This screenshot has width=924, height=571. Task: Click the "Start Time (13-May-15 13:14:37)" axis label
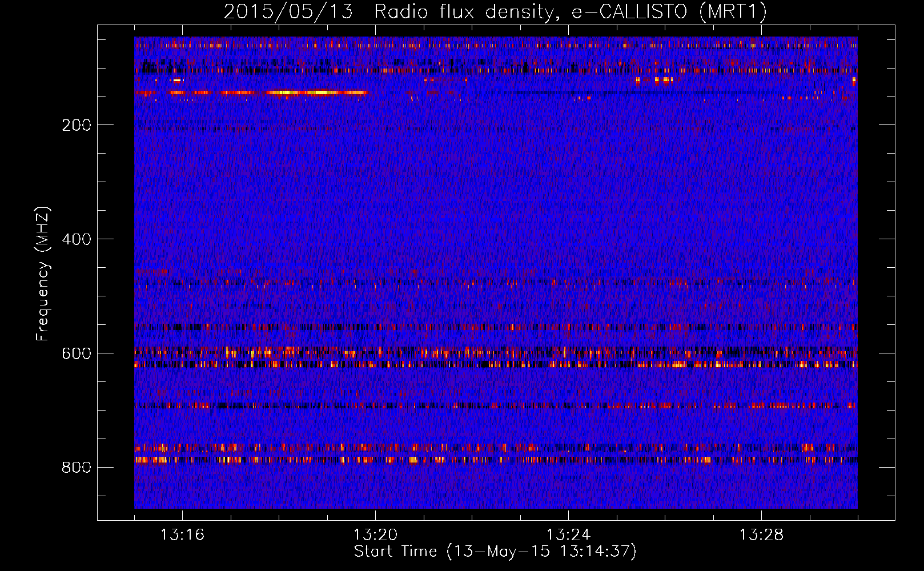495,552
